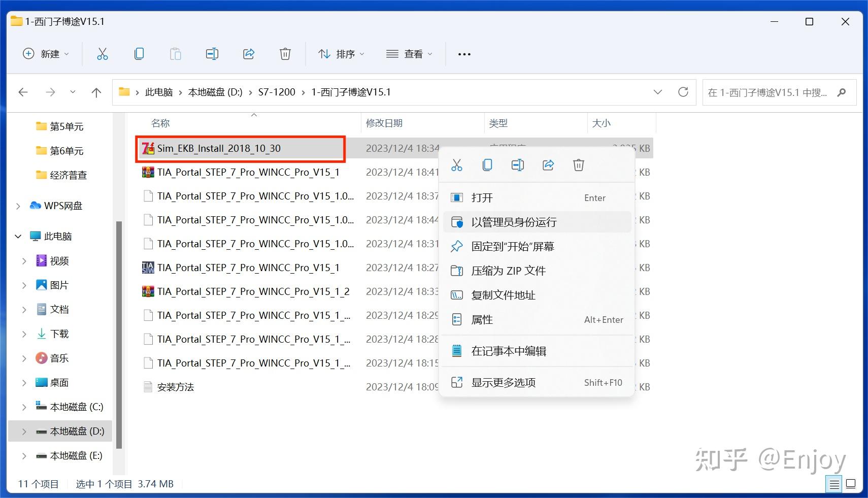Cut the file using the scissors toolbar icon
Screen dimensions: 868x498
click(103, 54)
